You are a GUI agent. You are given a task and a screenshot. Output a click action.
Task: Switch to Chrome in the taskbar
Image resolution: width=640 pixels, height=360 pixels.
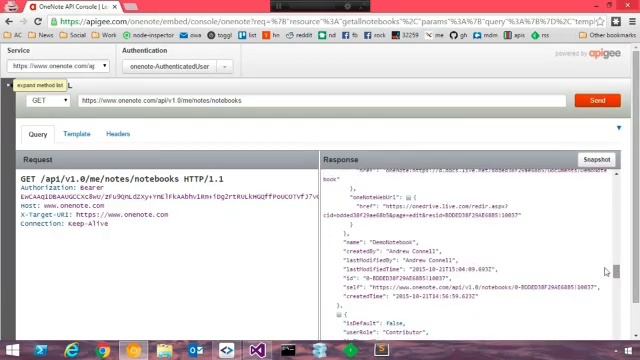point(103,350)
